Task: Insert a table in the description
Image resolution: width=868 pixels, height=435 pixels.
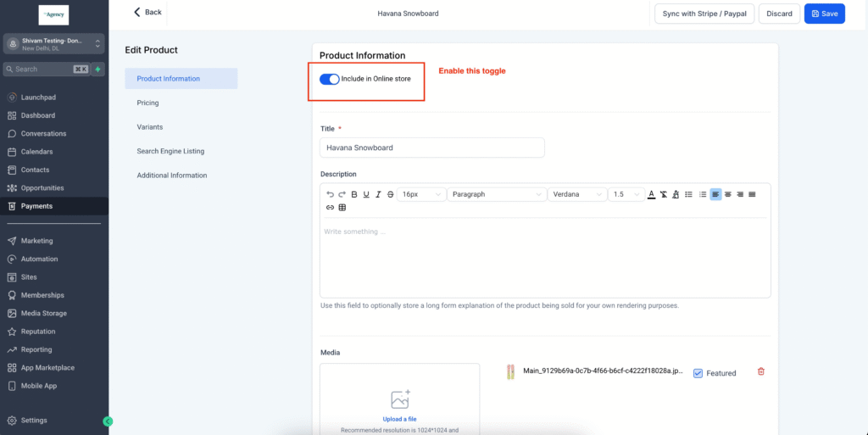Action: pyautogui.click(x=342, y=208)
